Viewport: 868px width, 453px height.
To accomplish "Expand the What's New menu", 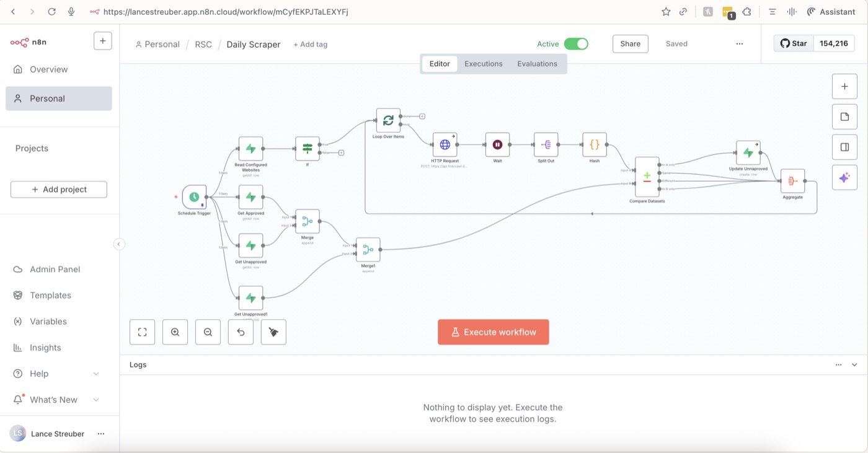I will tap(96, 400).
